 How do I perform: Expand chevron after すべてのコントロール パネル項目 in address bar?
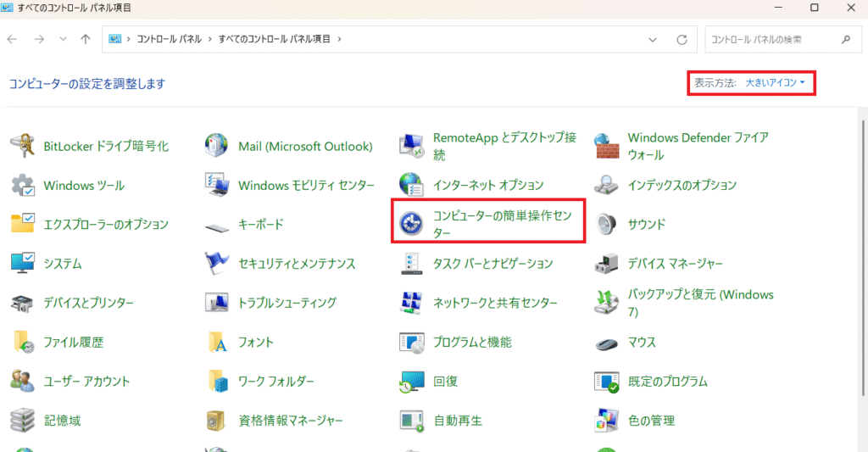point(339,39)
